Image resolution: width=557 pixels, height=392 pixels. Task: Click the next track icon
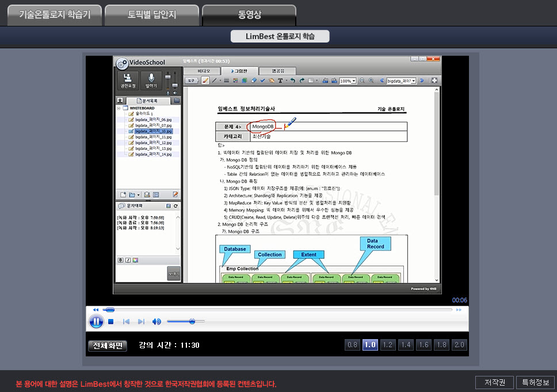(x=141, y=322)
